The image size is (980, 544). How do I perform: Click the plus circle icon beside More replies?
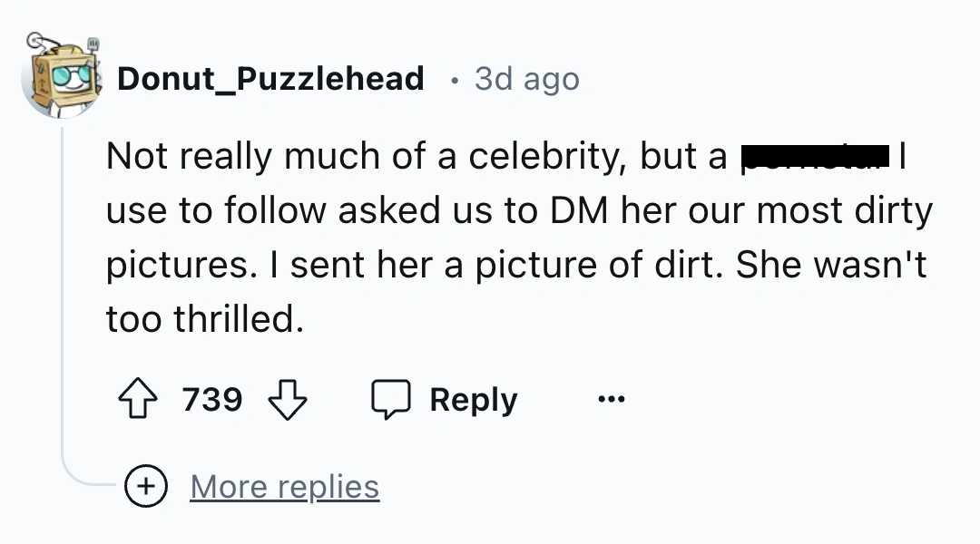click(144, 488)
